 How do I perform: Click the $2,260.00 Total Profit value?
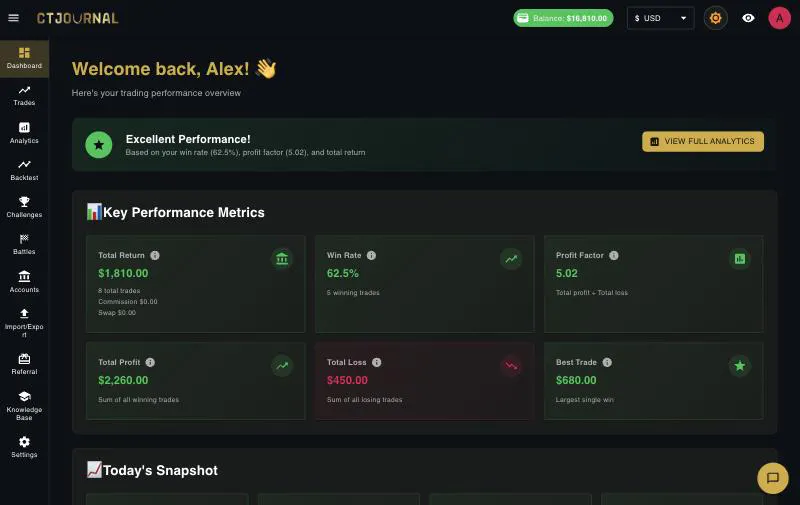coord(123,381)
